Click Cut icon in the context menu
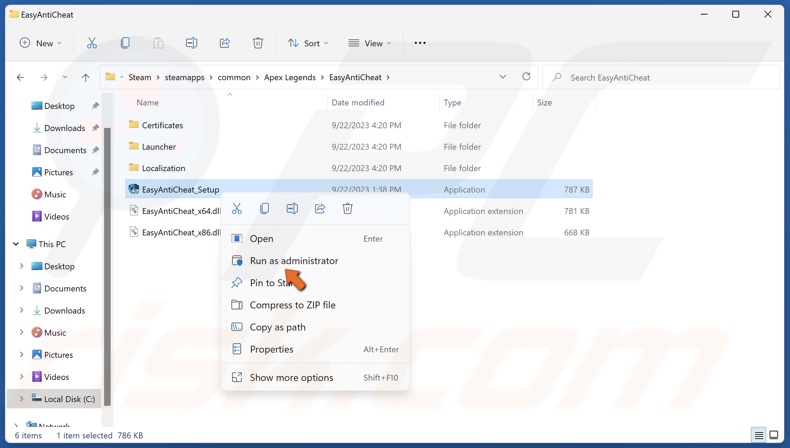This screenshot has width=790, height=448. point(237,209)
